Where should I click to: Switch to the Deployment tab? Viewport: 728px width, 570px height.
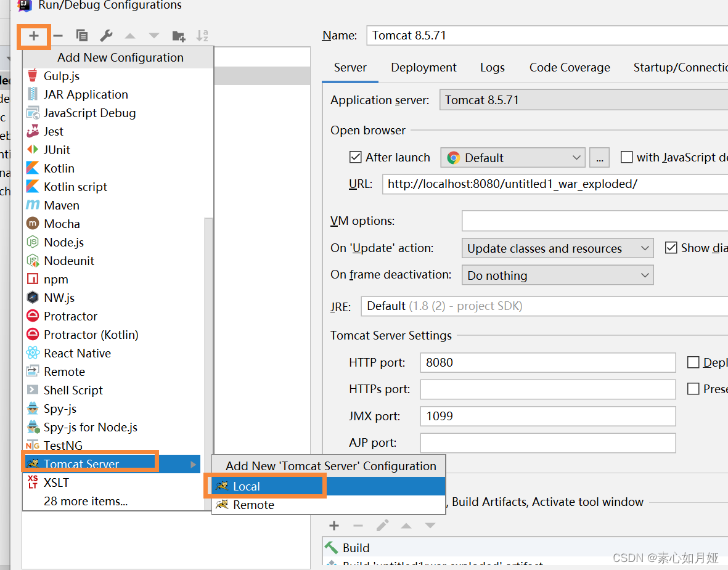coord(423,68)
